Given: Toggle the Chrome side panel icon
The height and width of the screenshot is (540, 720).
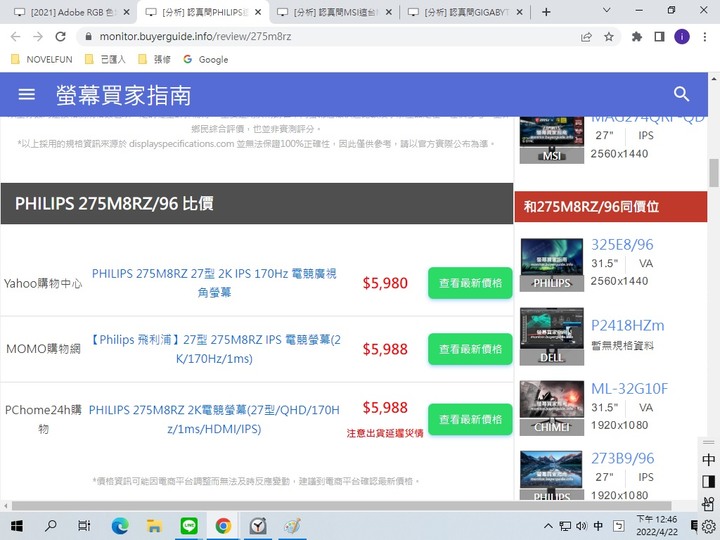Looking at the screenshot, I should [659, 37].
